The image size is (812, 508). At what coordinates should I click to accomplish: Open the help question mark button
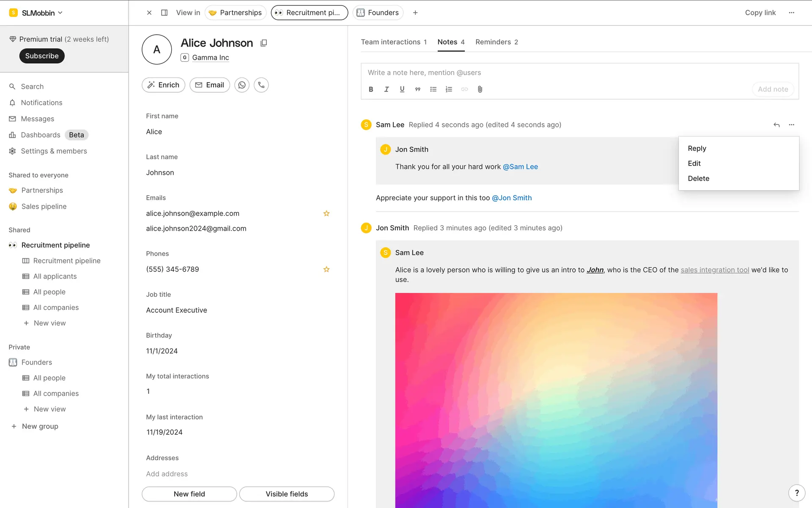(797, 493)
